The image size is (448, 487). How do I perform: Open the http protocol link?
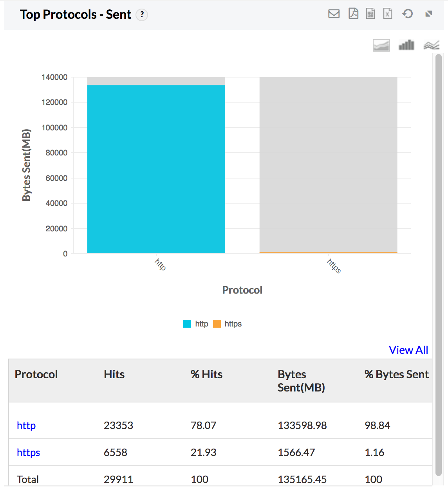click(26, 426)
